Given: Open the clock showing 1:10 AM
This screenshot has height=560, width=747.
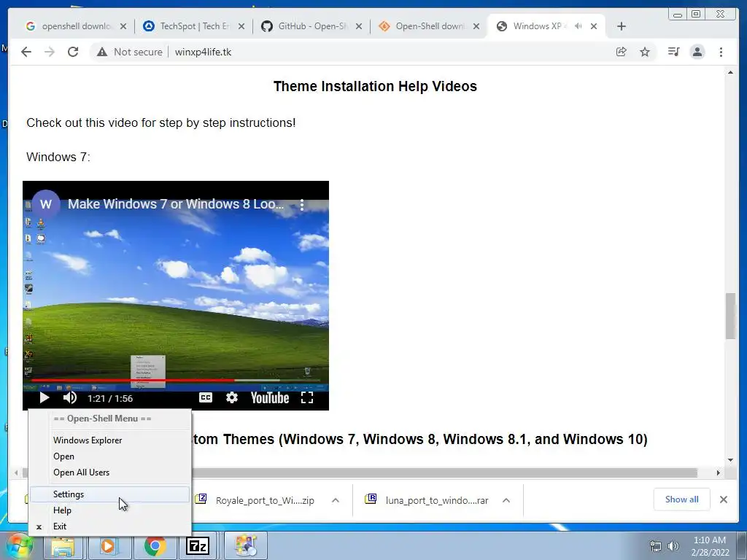Looking at the screenshot, I should point(710,546).
